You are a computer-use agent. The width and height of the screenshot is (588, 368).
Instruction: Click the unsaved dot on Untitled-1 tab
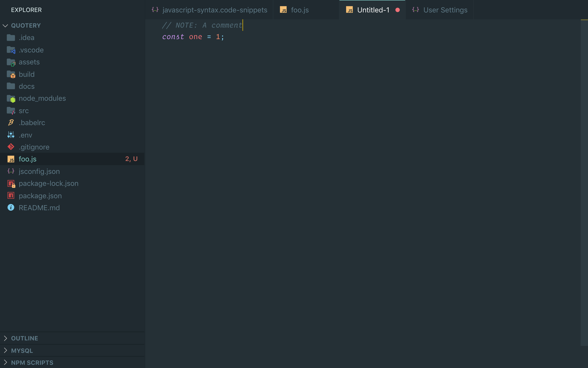pyautogui.click(x=398, y=10)
